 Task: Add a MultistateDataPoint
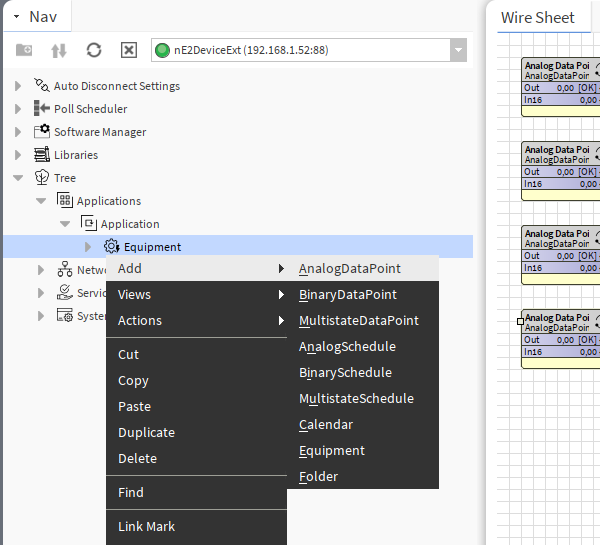[363, 321]
